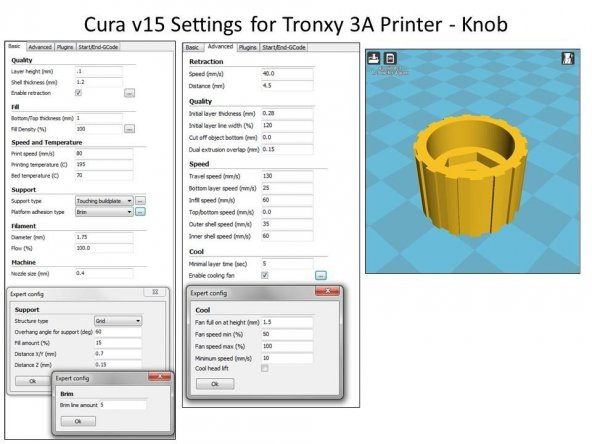Screen dimensions: 592x444
Task: Click Printing temperature field
Action: pos(104,165)
